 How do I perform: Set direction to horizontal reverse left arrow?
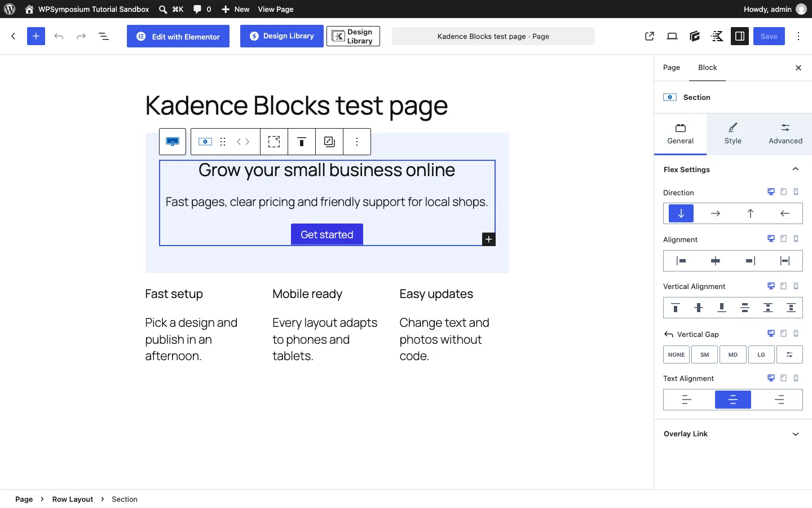click(x=785, y=213)
